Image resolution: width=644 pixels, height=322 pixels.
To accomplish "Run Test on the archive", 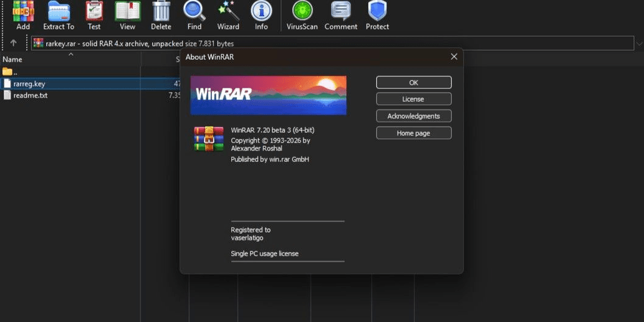I will [94, 14].
